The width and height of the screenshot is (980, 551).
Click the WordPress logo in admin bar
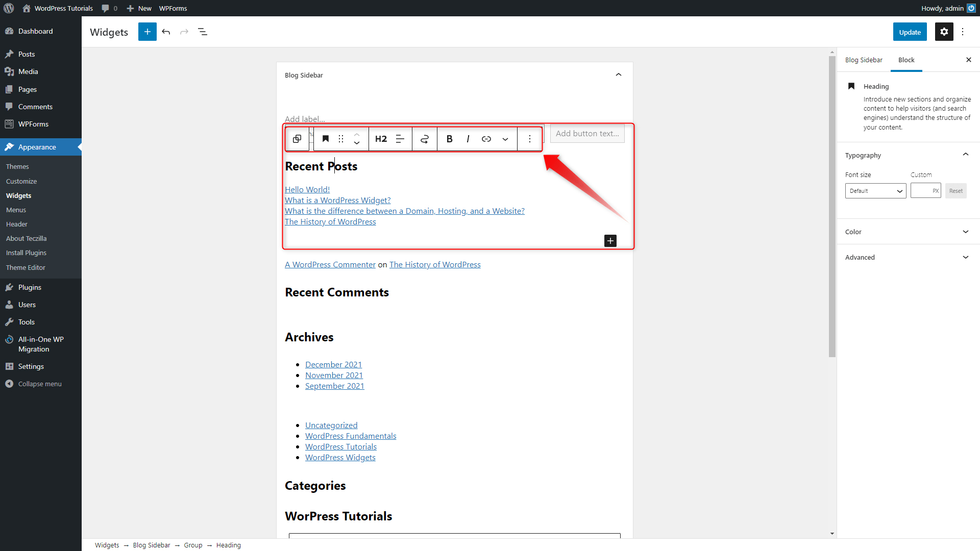(x=9, y=8)
